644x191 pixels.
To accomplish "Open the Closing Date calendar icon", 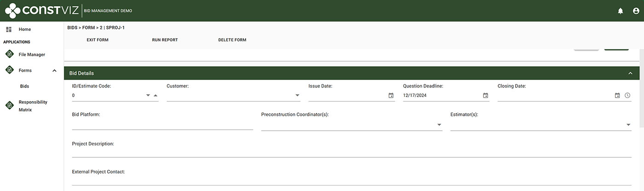I will [x=617, y=96].
